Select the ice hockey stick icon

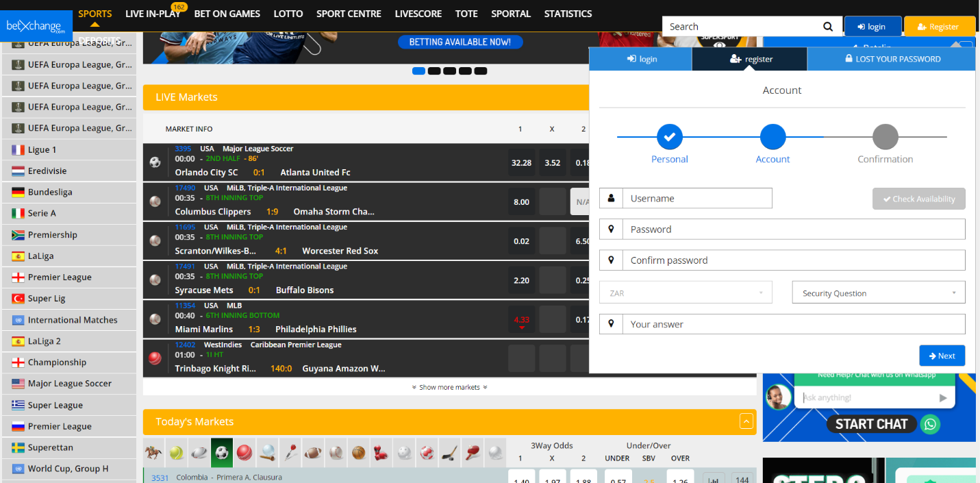tap(449, 453)
